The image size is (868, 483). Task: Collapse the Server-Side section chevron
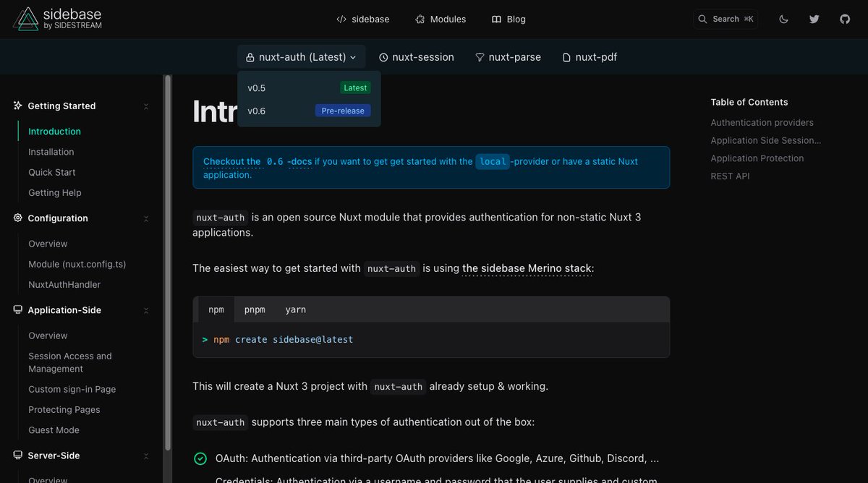point(145,456)
